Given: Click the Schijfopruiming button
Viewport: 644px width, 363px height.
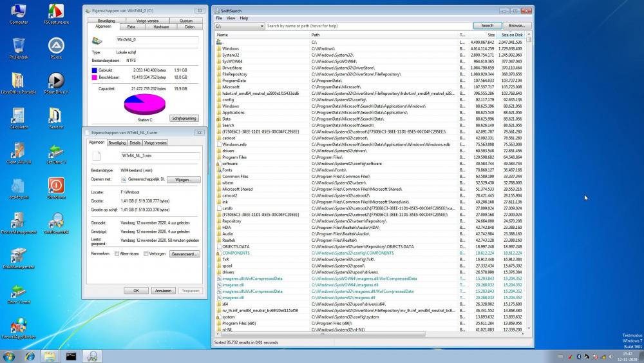Looking at the screenshot, I should [184, 119].
